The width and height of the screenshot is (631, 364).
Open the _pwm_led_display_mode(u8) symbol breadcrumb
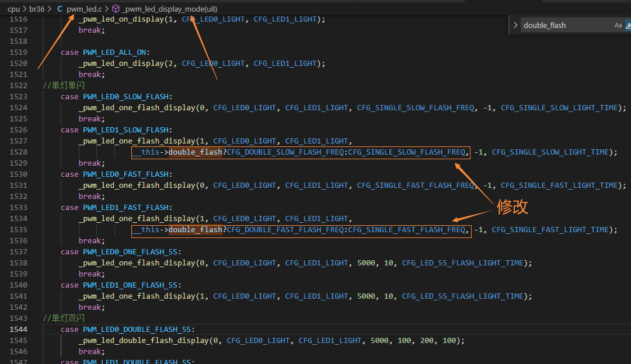(x=169, y=9)
